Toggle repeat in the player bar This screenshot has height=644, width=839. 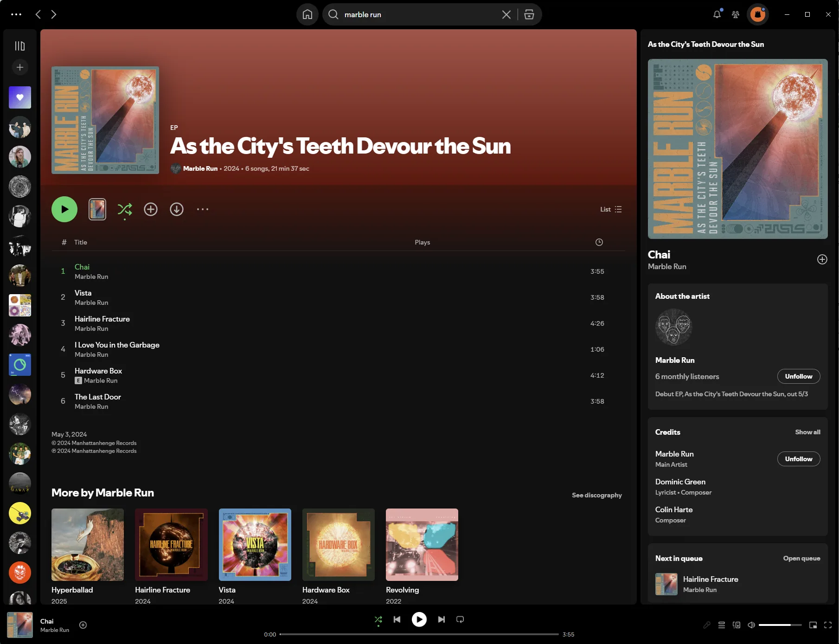(x=460, y=619)
